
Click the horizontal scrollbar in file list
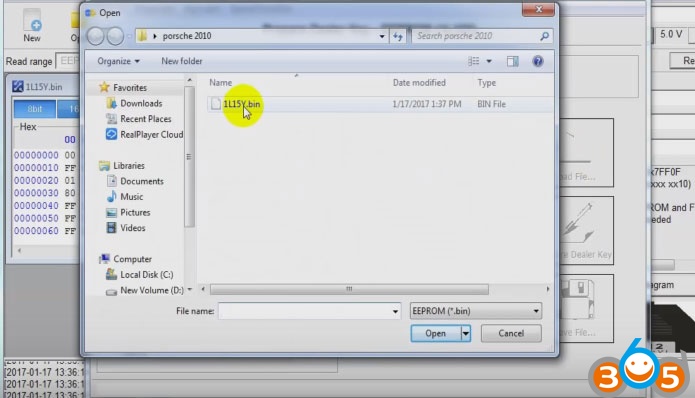tap(349, 289)
